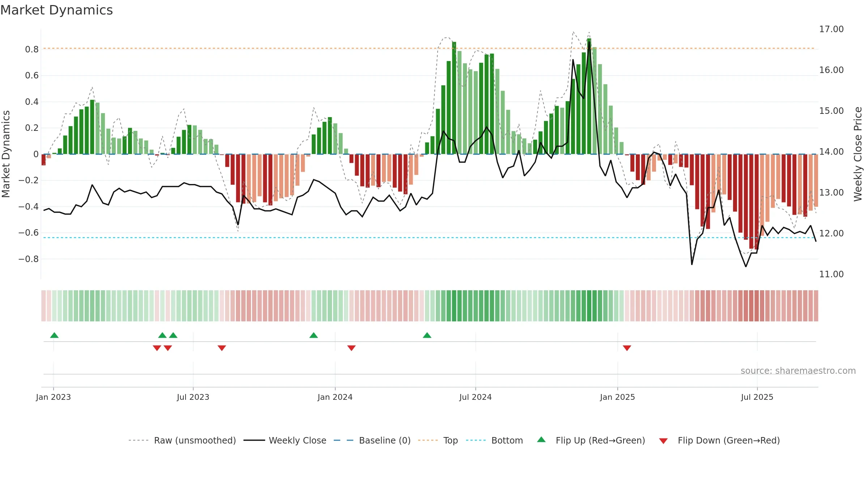Click the 0.2 left axis label
The width and height of the screenshot is (868, 488).
click(32, 128)
